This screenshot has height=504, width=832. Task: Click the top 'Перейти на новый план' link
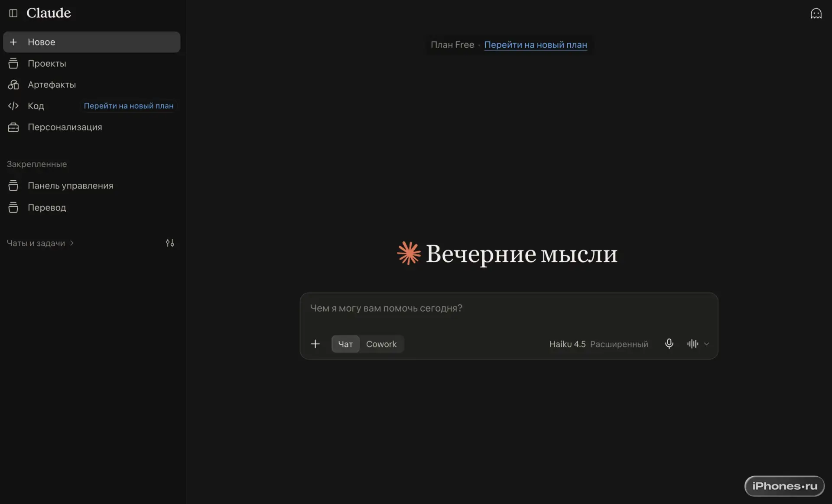pyautogui.click(x=536, y=45)
